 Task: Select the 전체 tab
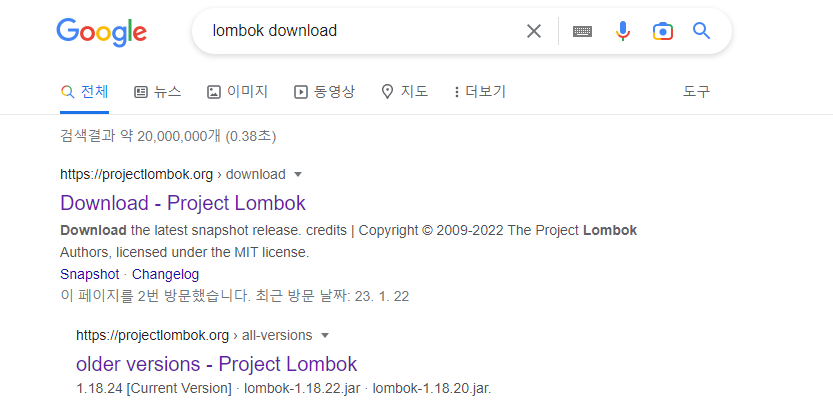click(84, 92)
